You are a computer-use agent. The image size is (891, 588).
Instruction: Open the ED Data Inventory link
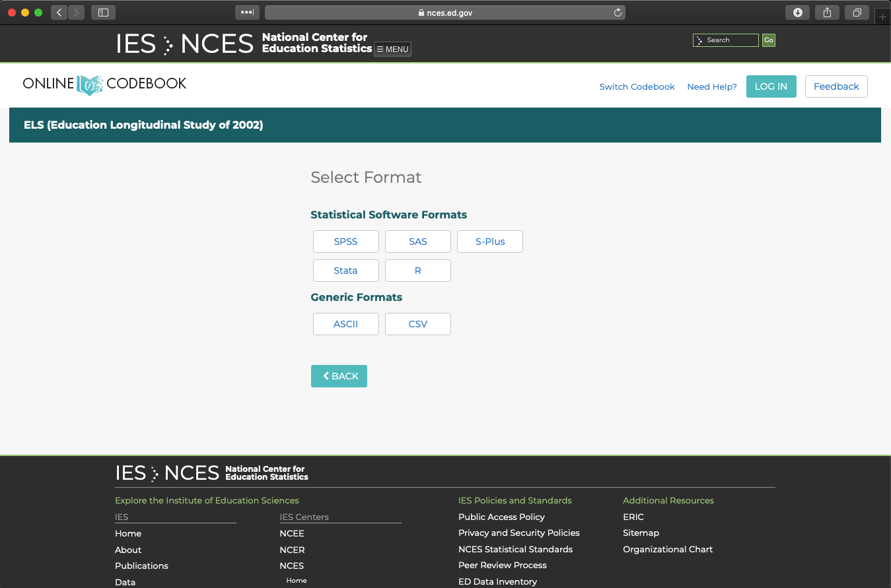497,581
